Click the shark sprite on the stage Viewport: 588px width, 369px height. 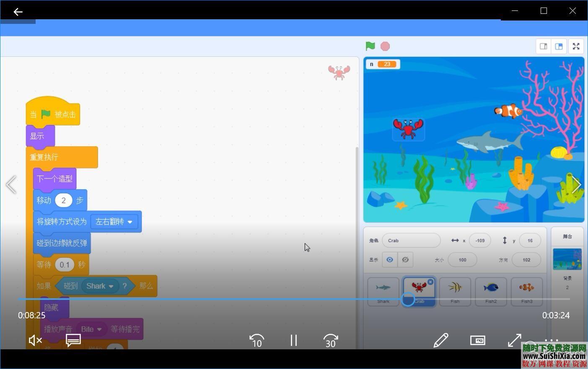pyautogui.click(x=490, y=142)
